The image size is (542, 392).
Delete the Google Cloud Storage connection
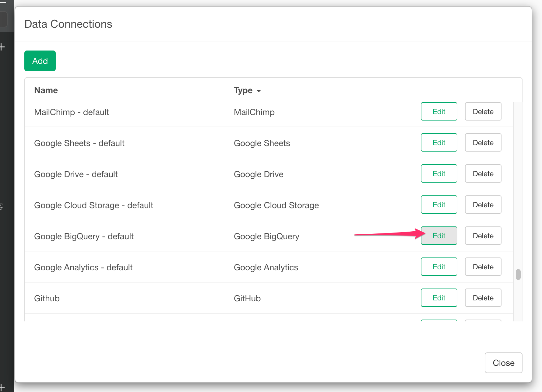point(483,205)
